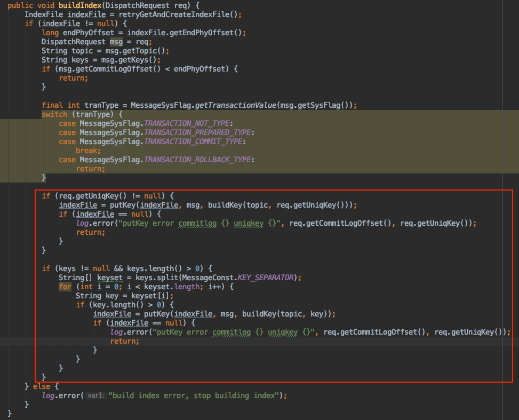519x420 pixels.
Task: Click the switch keyword
Action: click(54, 114)
